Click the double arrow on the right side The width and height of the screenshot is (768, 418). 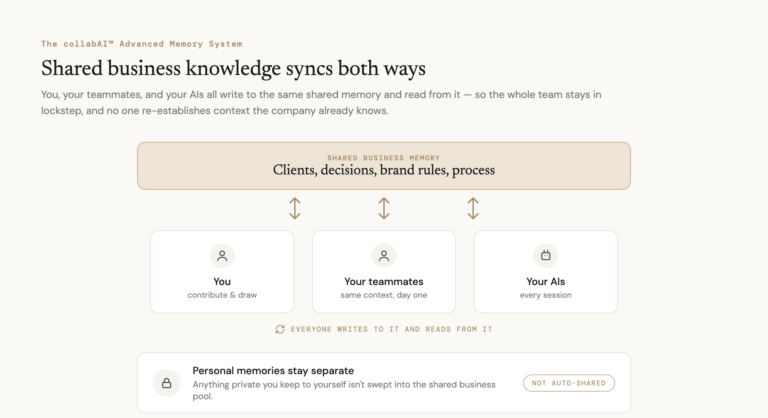[x=473, y=208]
